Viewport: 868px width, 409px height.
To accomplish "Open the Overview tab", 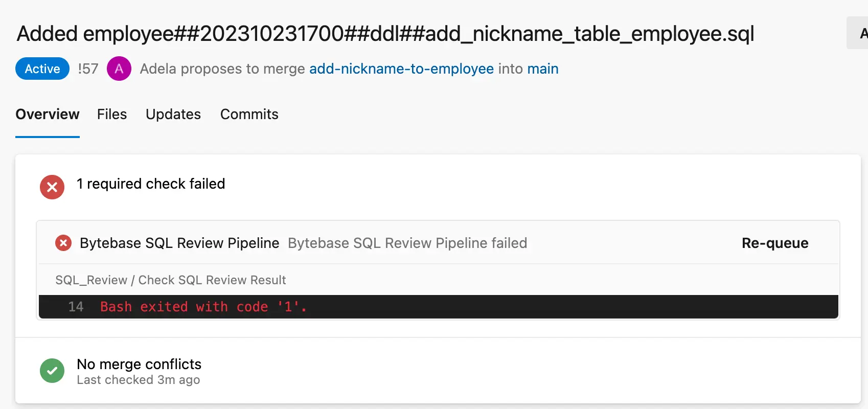I will (x=48, y=114).
